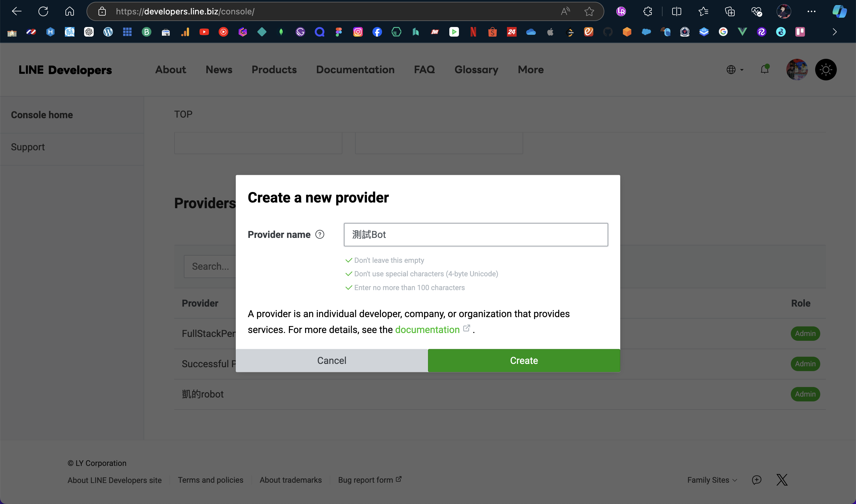The height and width of the screenshot is (504, 856).
Task: Expand the Family Sites dropdown
Action: pos(712,479)
